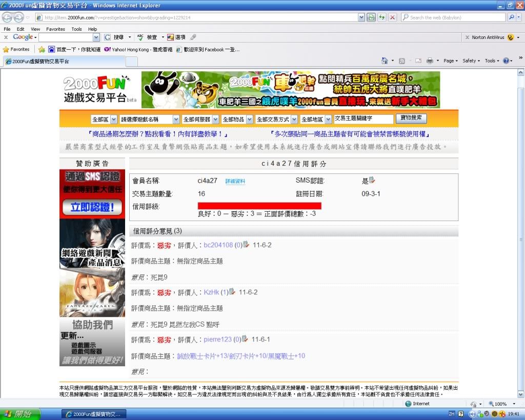Click the Stop loading icon
The height and width of the screenshot is (420, 525).
(x=392, y=17)
